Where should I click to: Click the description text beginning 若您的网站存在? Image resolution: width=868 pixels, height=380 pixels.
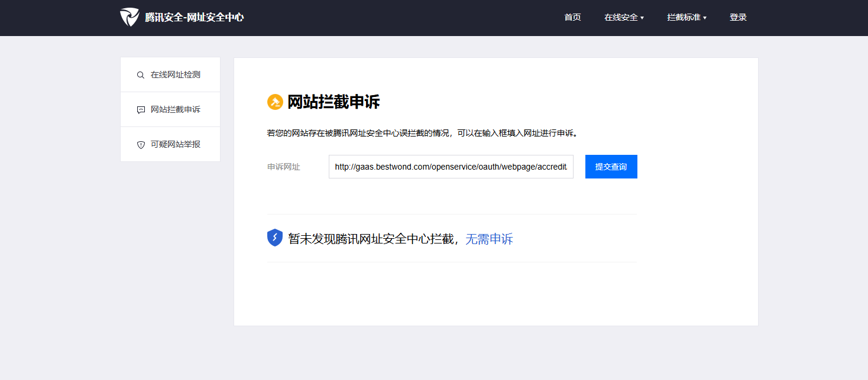coord(422,133)
